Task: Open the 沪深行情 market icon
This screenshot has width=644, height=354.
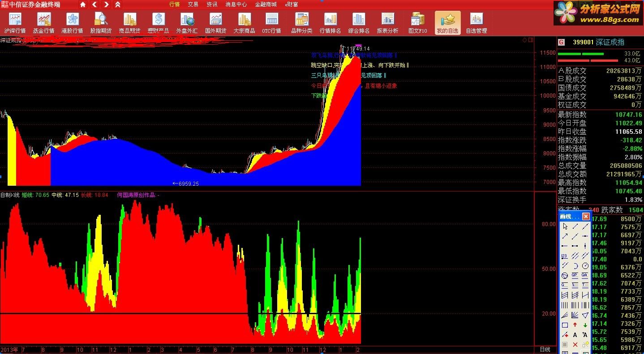Action: click(15, 23)
